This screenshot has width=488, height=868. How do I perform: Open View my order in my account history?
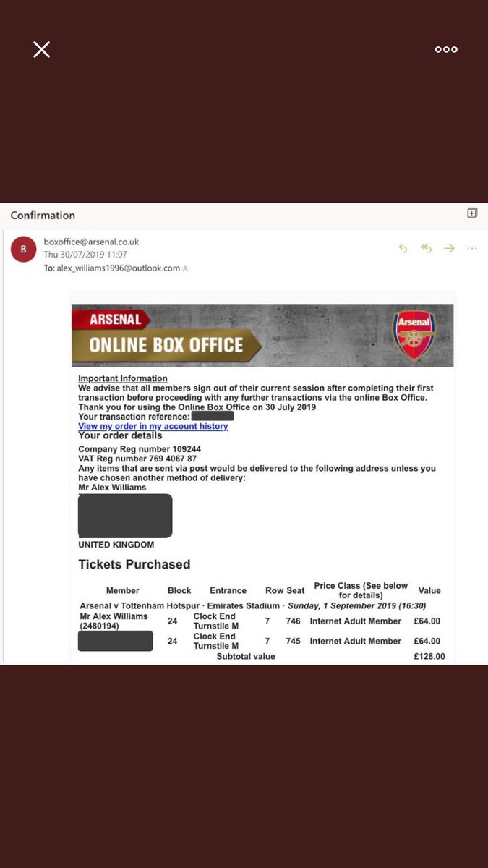[x=153, y=426]
